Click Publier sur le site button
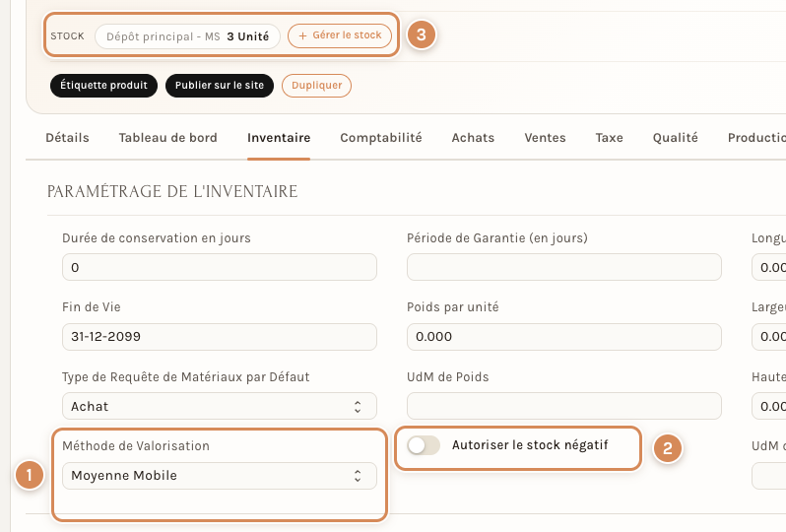The width and height of the screenshot is (786, 532). click(x=220, y=86)
